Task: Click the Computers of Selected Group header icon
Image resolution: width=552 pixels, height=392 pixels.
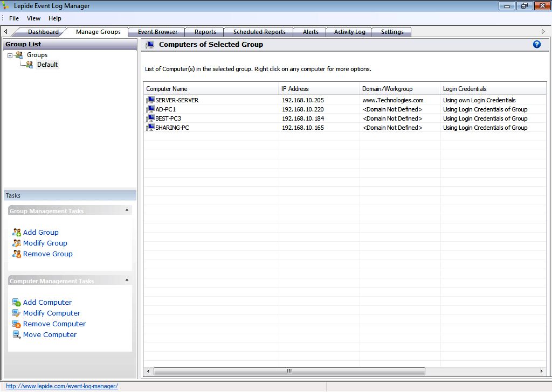Action: tap(150, 45)
